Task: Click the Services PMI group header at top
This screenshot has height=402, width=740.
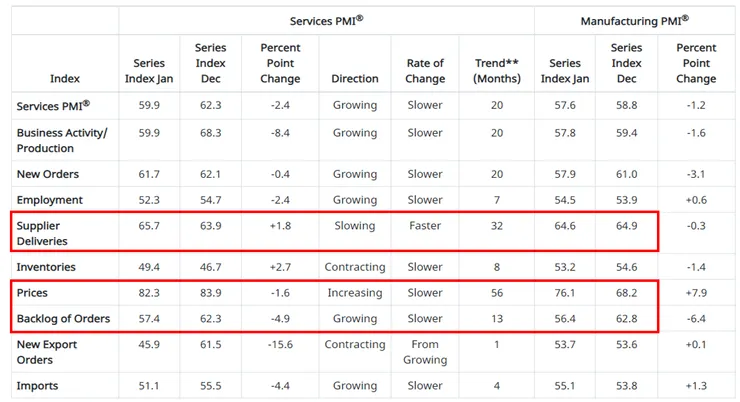Action: (326, 20)
